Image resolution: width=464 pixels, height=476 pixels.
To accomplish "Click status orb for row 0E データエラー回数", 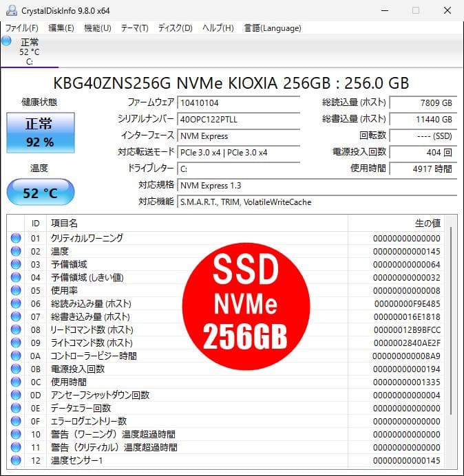I will 16,408.
